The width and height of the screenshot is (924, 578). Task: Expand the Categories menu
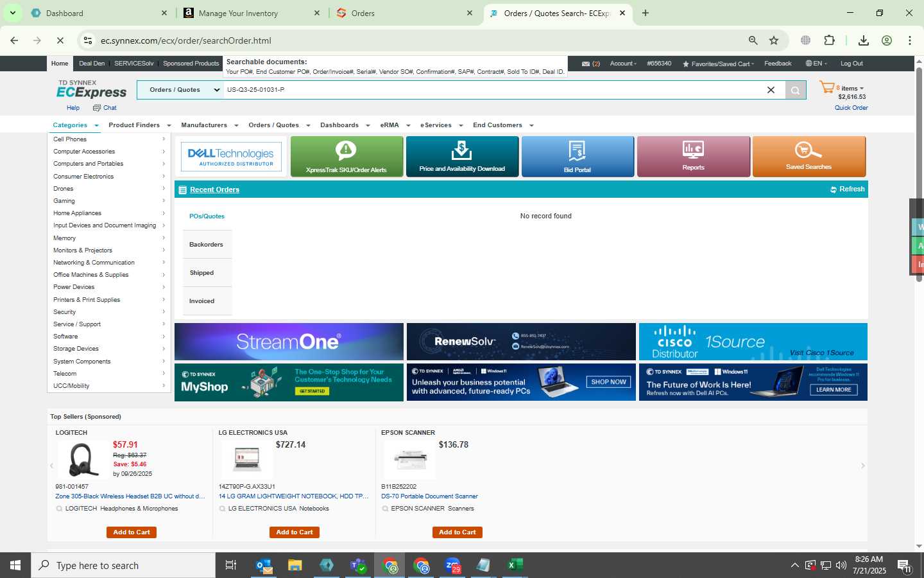[x=76, y=125]
